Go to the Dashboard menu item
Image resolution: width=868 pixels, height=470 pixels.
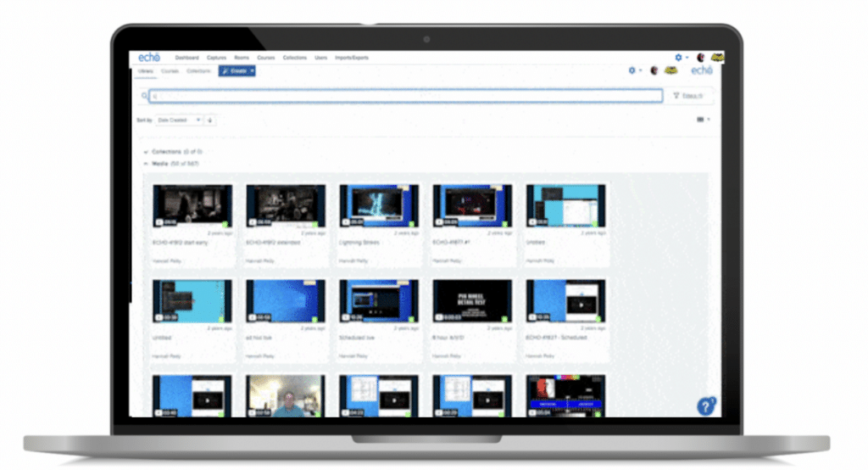pyautogui.click(x=187, y=58)
